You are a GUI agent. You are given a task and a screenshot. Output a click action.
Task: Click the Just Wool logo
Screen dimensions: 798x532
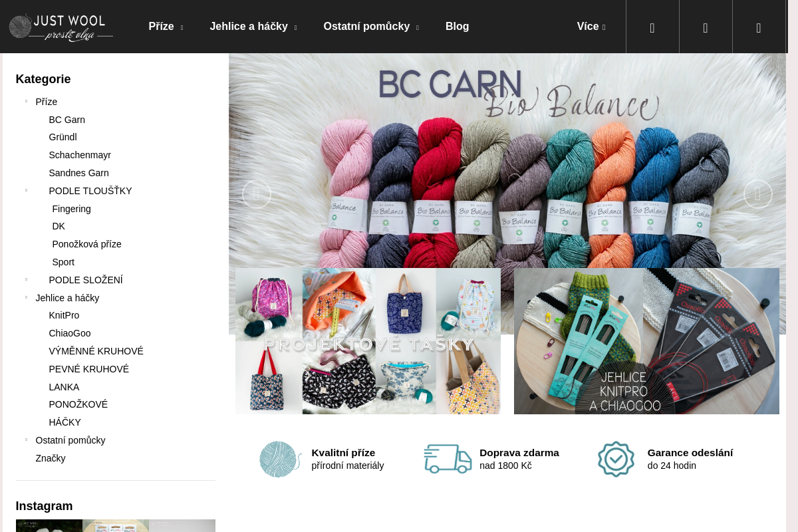pos(61,27)
